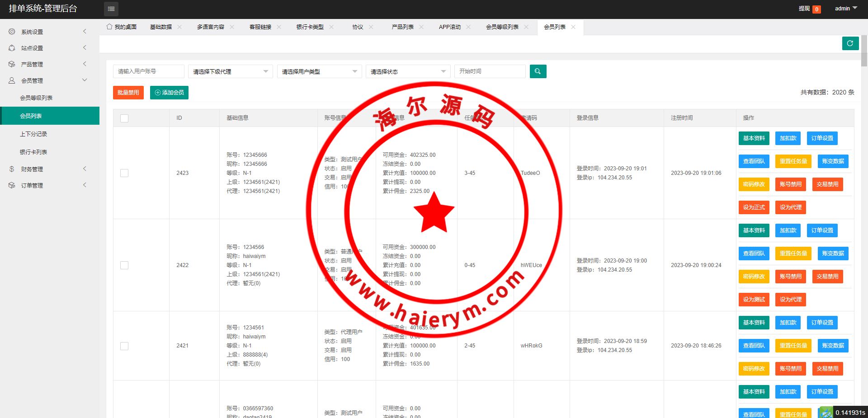Check the checkbox for member ID 2423
868x418 pixels.
point(124,173)
